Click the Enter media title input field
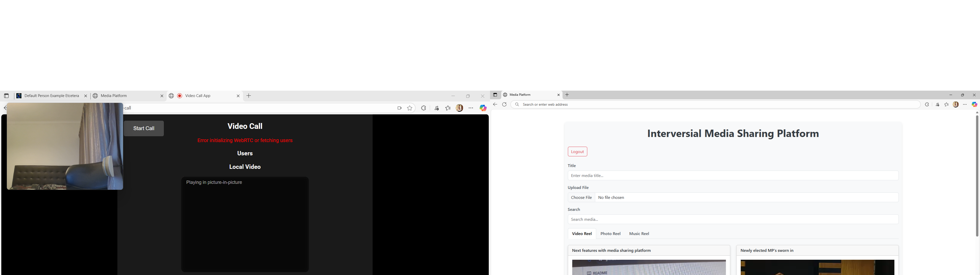The width and height of the screenshot is (980, 275). coord(733,175)
